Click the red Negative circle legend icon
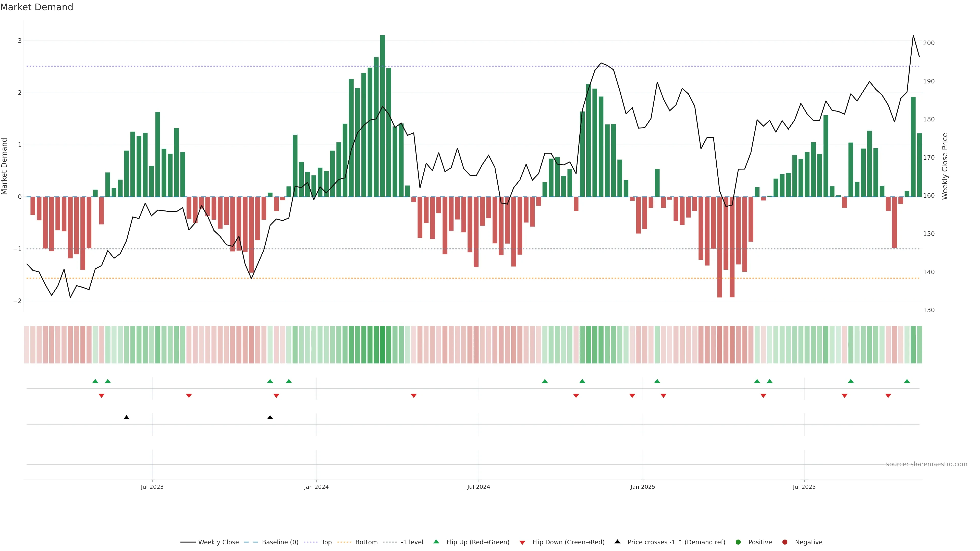Screen dimensions: 980x551 click(x=785, y=542)
